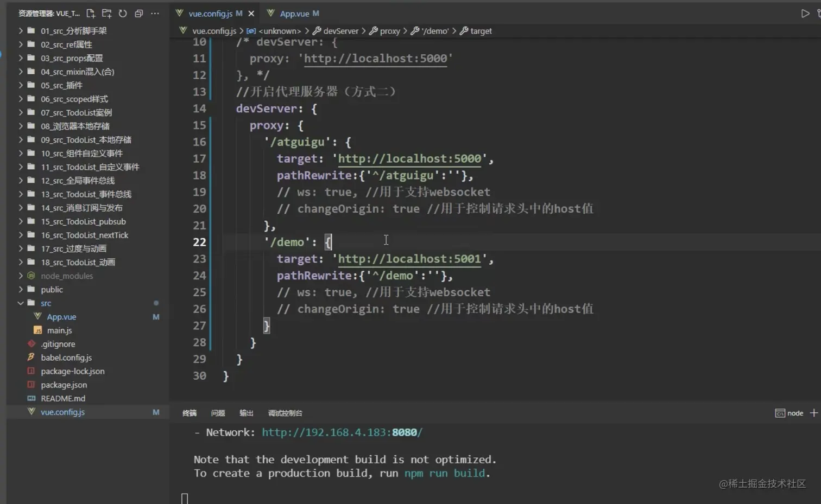
Task: Click the '/demo' breadcrumb segment
Action: (x=435, y=31)
